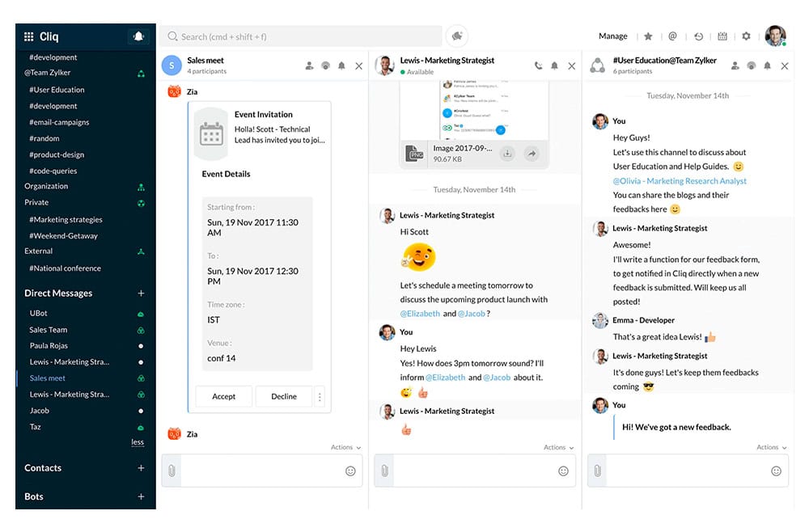The image size is (809, 532).
Task: Focus the search box
Action: [x=302, y=36]
